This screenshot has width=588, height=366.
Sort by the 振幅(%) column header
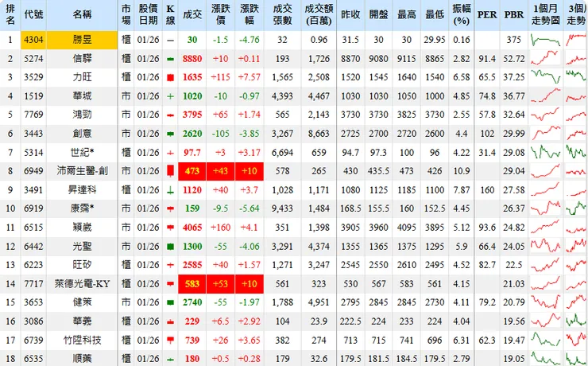click(x=461, y=14)
